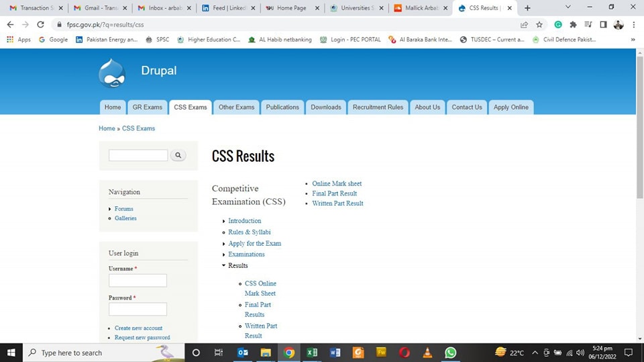Reload the page with refresh icon
This screenshot has width=644, height=362.
click(x=40, y=25)
